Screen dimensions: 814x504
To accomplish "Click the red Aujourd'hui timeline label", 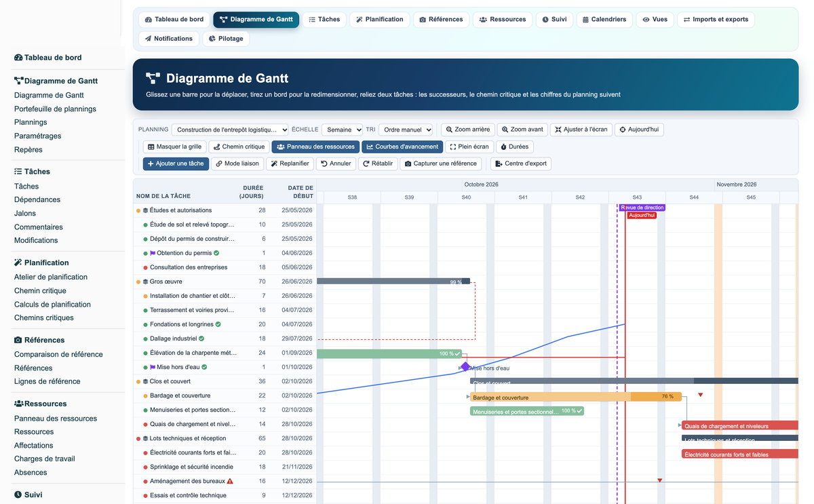I will pos(642,215).
